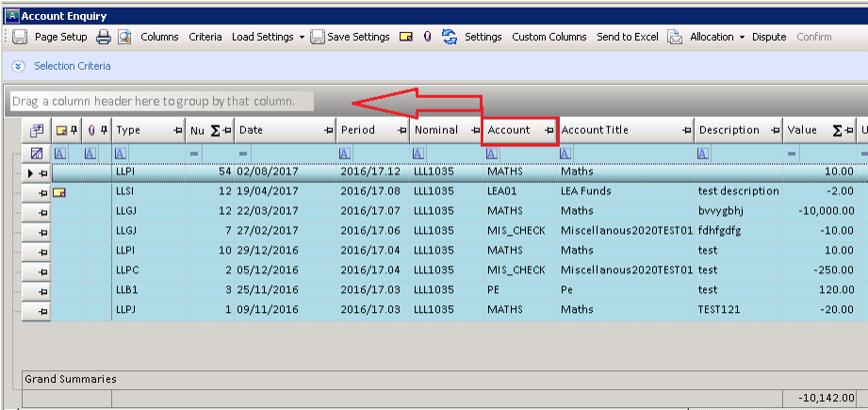Click the paperclip attachment icon in toolbar

(x=427, y=37)
